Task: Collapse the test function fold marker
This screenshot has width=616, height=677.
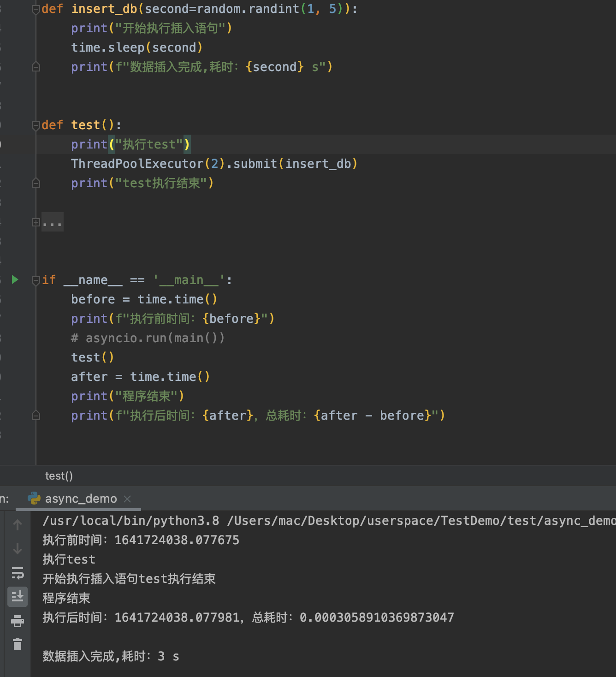Action: pyautogui.click(x=36, y=125)
